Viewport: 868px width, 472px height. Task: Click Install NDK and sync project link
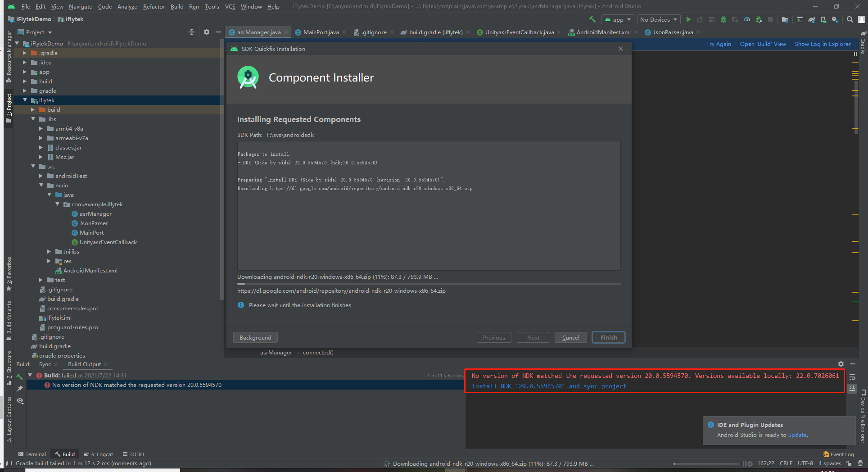pos(549,386)
